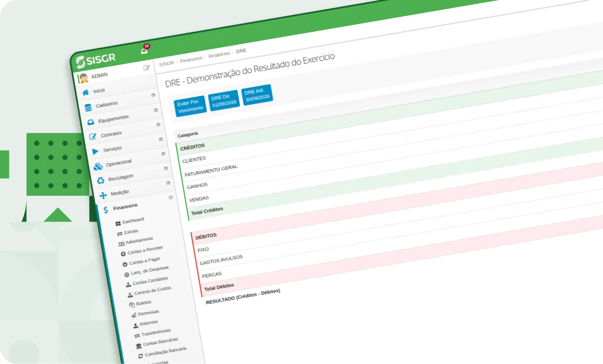The width and height of the screenshot is (603, 364).
Task: Click the Lanç. de Despesas icon
Action: point(127,274)
